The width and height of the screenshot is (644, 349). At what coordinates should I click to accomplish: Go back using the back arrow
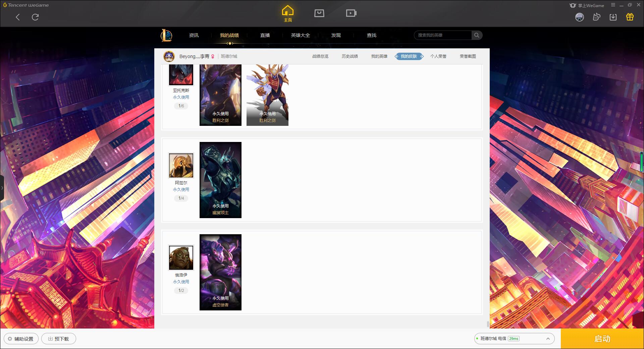pos(18,17)
